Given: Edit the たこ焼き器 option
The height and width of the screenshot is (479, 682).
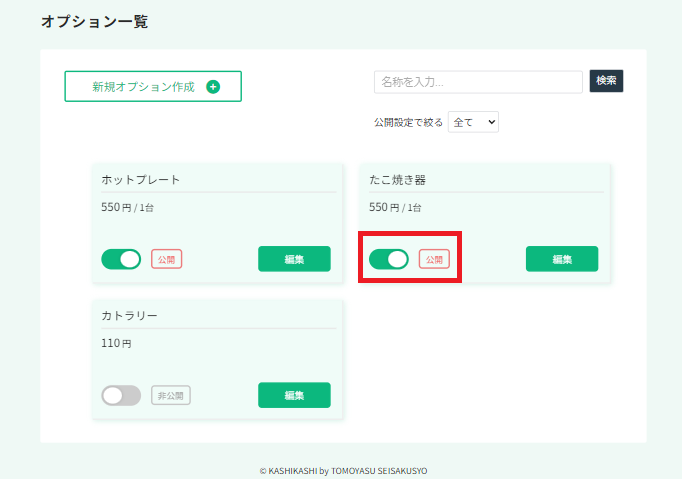Looking at the screenshot, I should 562,259.
